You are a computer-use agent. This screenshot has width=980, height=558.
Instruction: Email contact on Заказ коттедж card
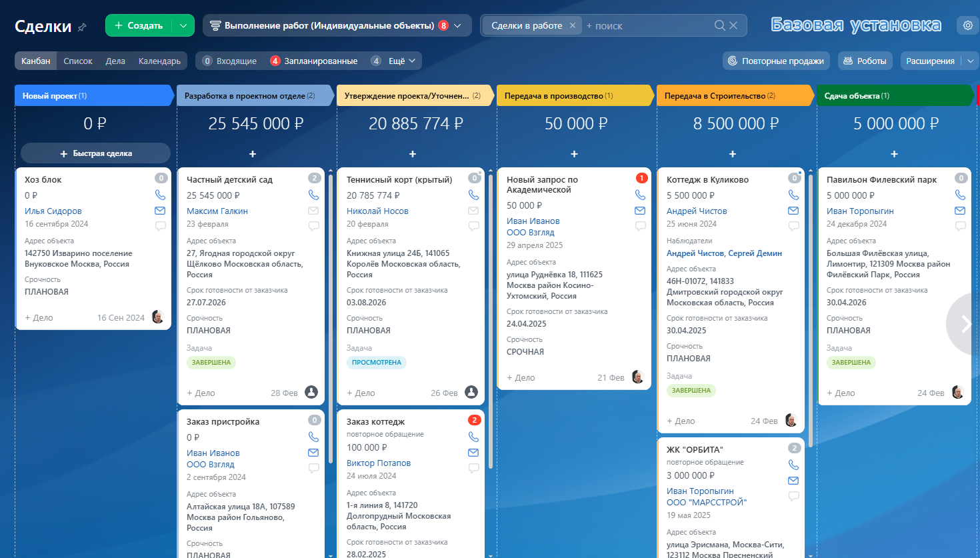473,453
